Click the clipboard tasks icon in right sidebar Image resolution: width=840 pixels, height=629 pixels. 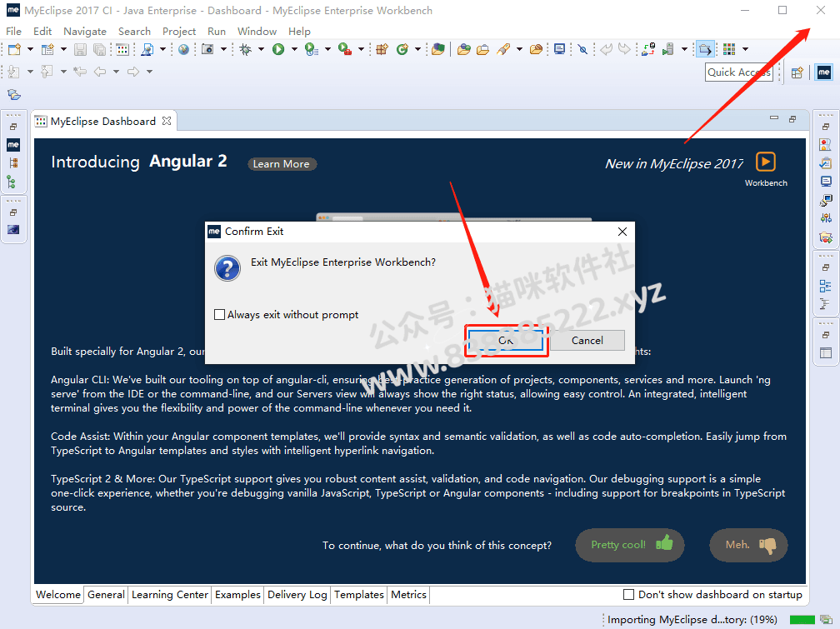[826, 163]
